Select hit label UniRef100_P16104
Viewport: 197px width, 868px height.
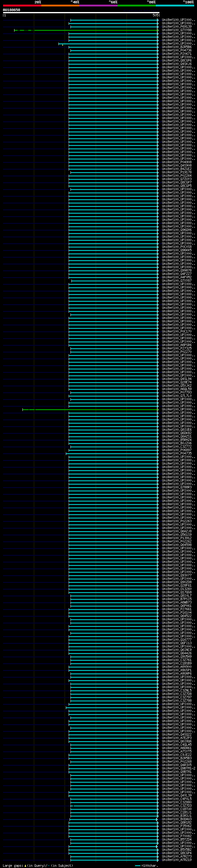tap(177, 612)
